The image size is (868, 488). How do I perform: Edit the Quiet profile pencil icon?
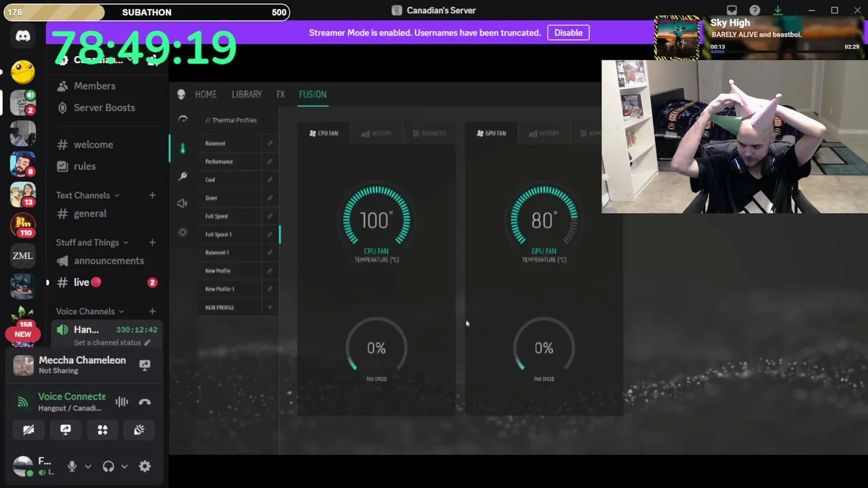[x=270, y=198]
